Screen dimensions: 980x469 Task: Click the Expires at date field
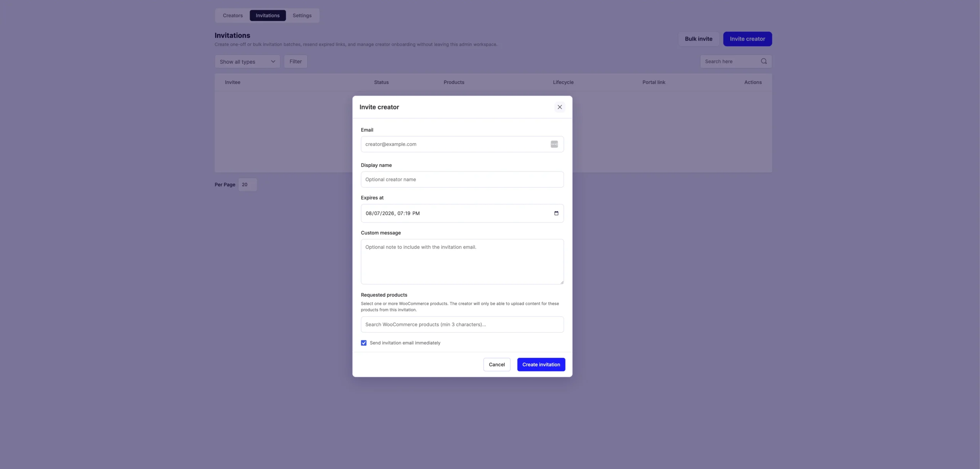pyautogui.click(x=462, y=213)
